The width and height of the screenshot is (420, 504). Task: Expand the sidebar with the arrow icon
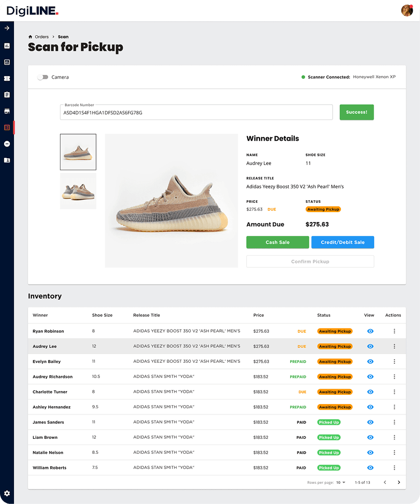[7, 28]
